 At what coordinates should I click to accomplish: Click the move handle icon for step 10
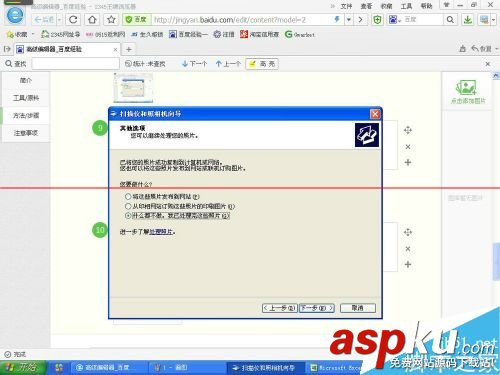408,232
